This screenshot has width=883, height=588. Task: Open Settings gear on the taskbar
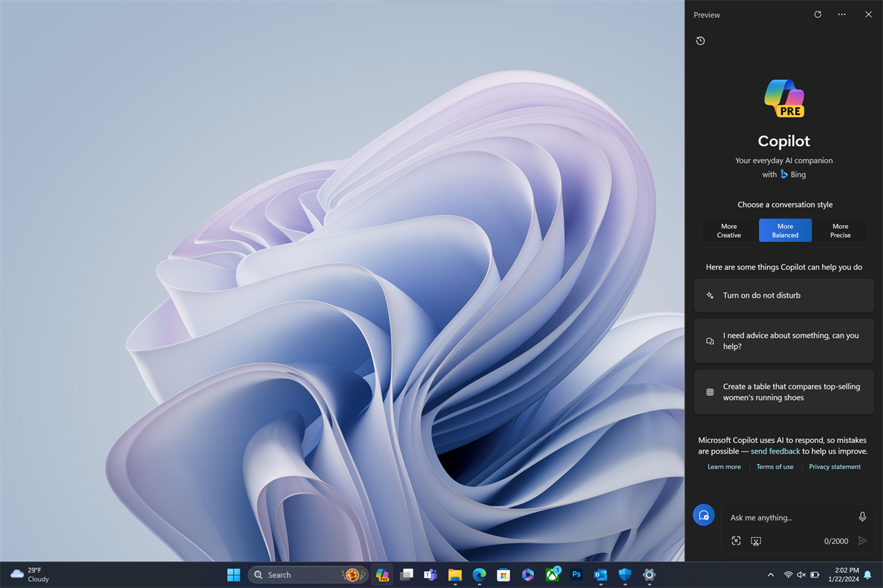pyautogui.click(x=649, y=575)
